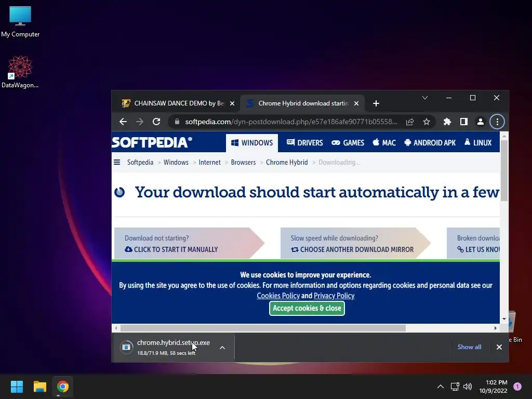Image resolution: width=532 pixels, height=399 pixels.
Task: Click the Windows breadcrumb link
Action: coord(176,163)
